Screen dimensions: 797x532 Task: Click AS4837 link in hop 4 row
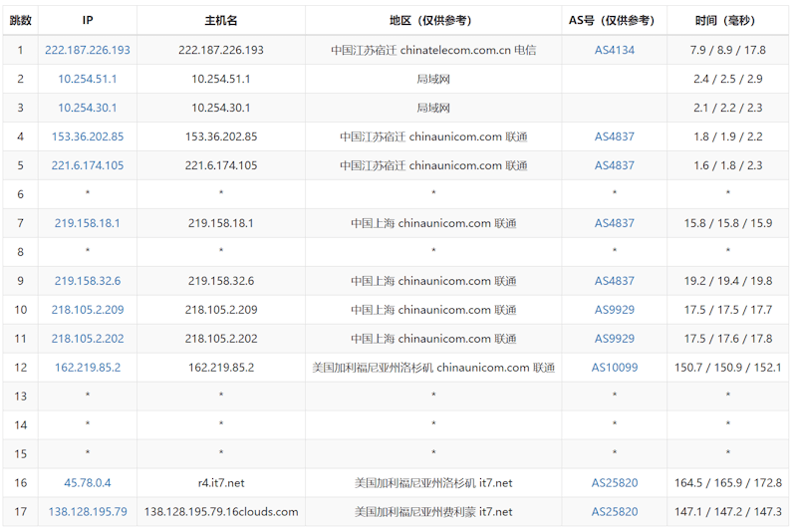point(615,136)
